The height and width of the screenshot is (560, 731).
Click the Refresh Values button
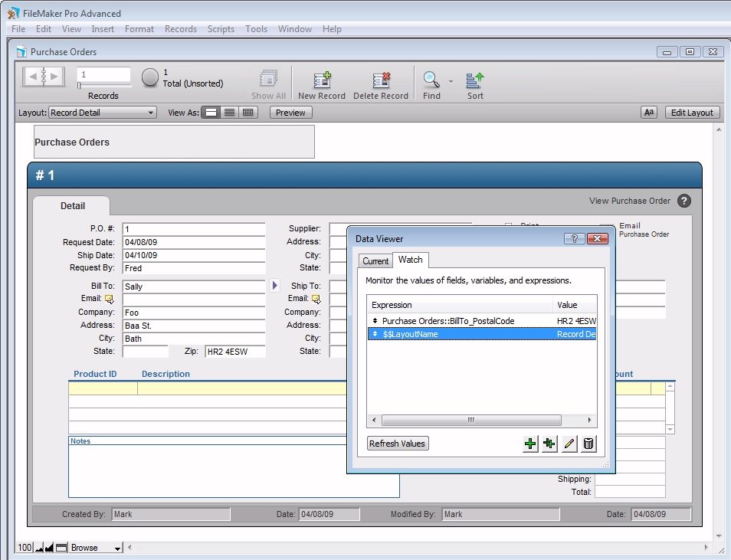397,444
